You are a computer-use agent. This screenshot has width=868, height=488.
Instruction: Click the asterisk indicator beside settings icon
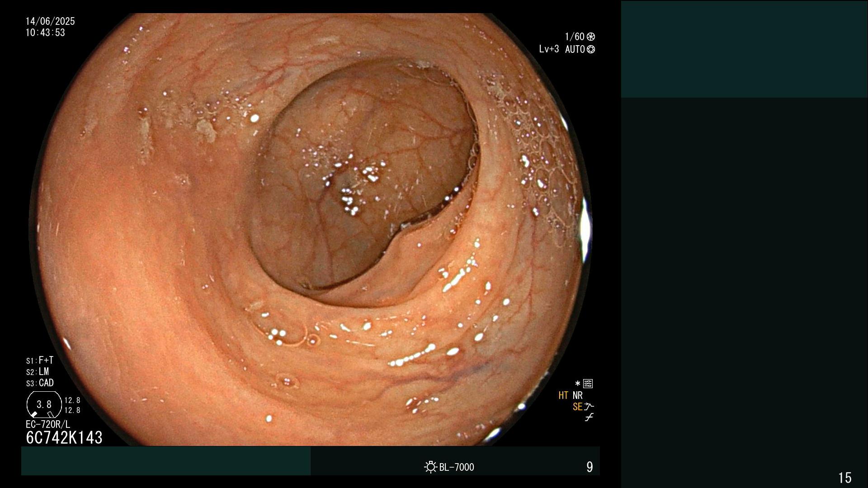click(x=577, y=384)
